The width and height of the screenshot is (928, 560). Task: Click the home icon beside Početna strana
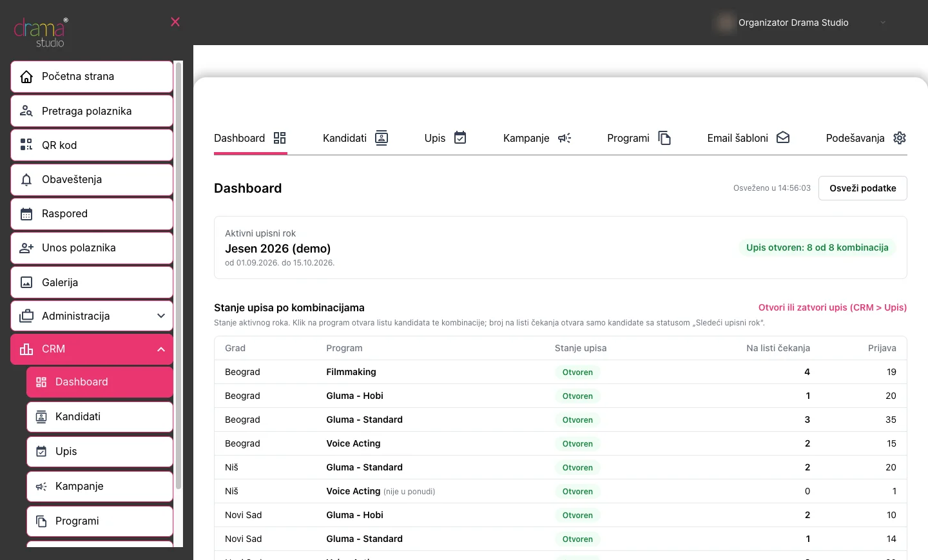click(26, 77)
